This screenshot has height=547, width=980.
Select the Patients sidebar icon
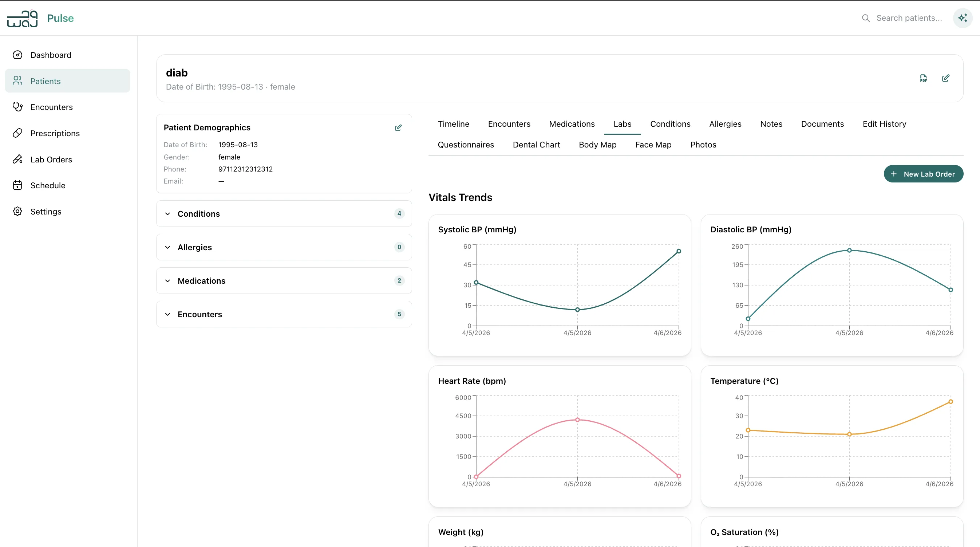coord(17,81)
